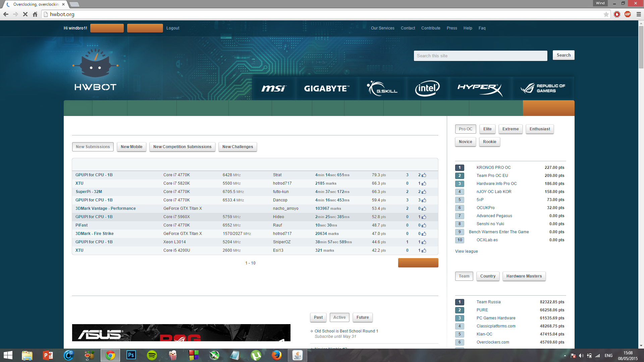Show Past competitions
Image resolution: width=644 pixels, height=362 pixels.
(318, 317)
